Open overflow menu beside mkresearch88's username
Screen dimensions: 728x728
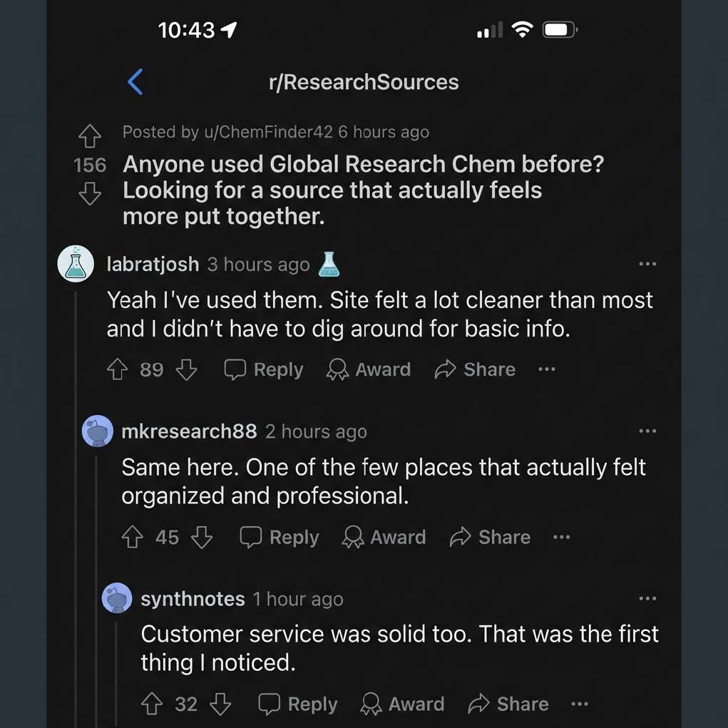pyautogui.click(x=647, y=431)
